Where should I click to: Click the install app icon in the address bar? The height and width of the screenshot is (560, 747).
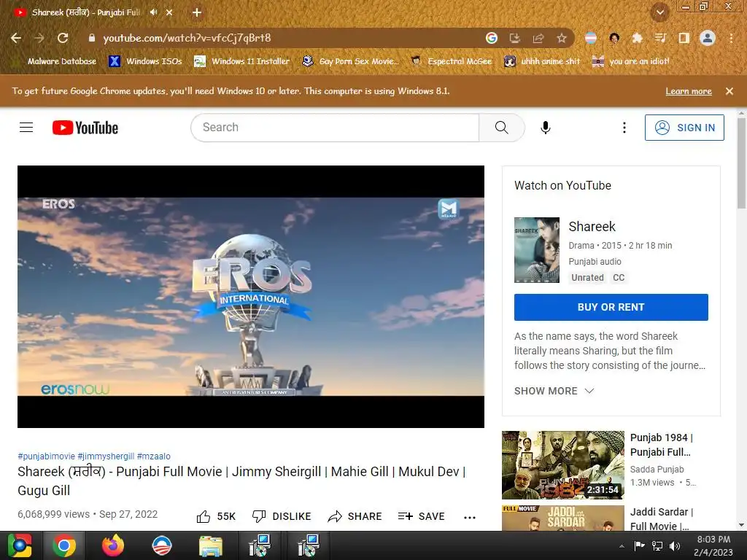(514, 38)
